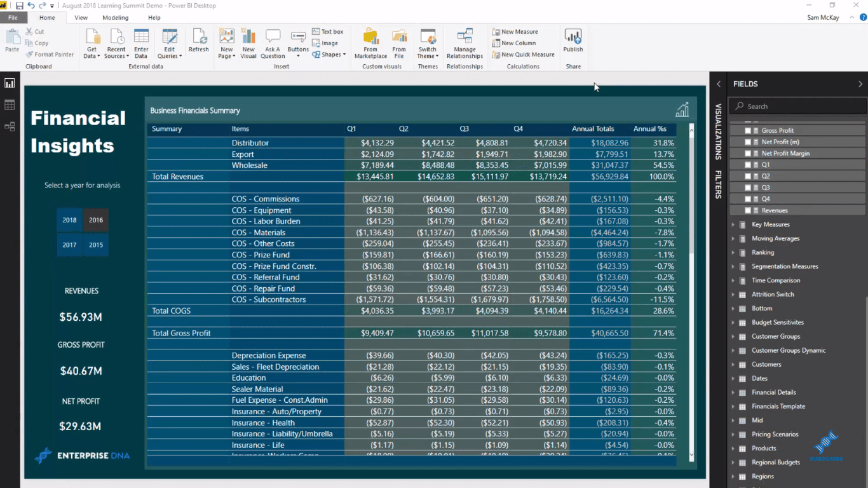Create a New Measure

point(515,32)
